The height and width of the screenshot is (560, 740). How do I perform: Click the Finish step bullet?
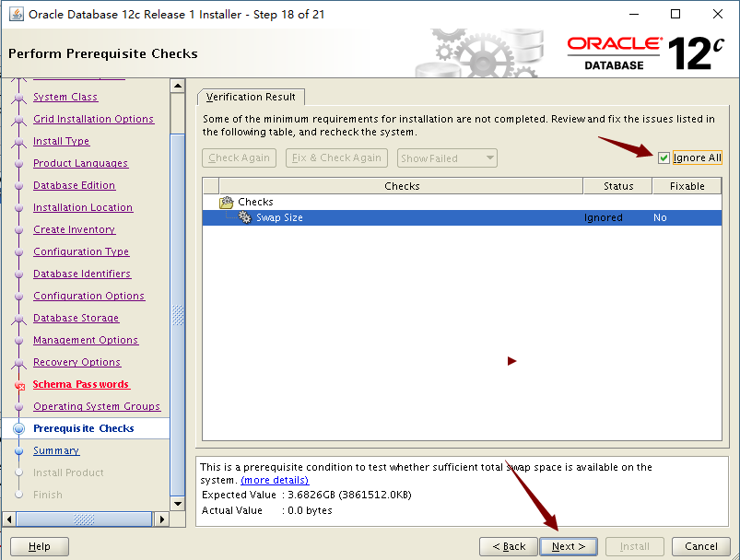tap(18, 495)
